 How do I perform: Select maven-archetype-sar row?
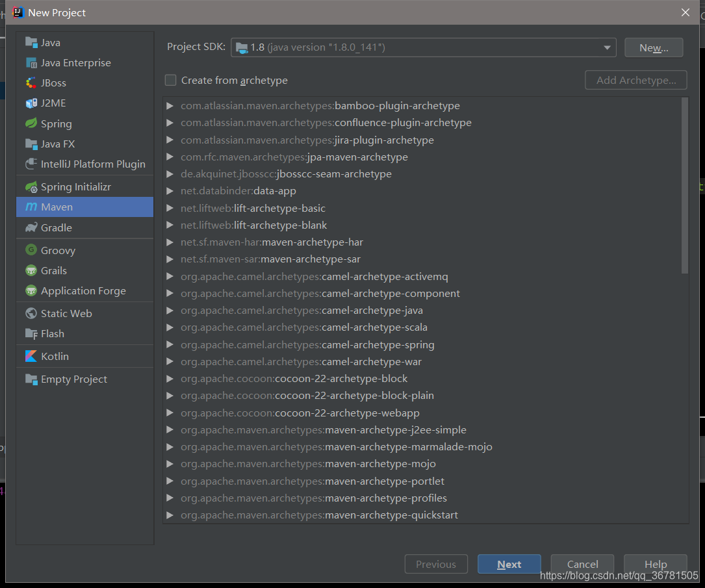426,259
